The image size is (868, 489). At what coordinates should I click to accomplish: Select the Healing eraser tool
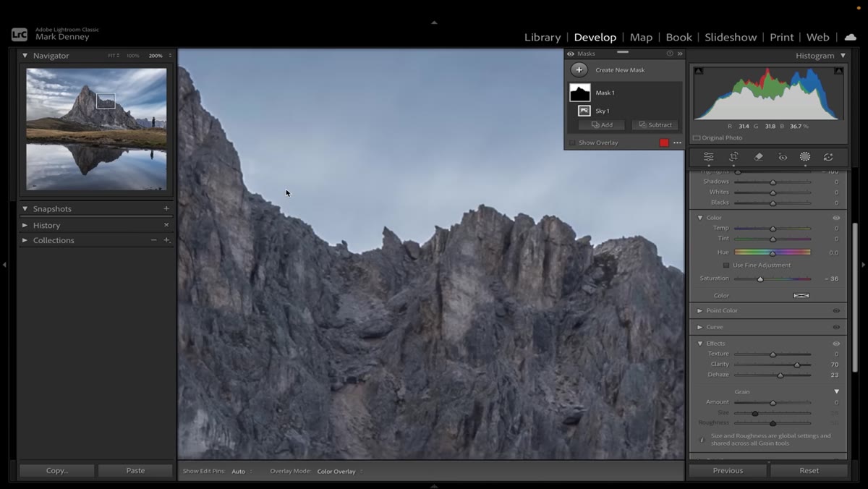point(758,157)
